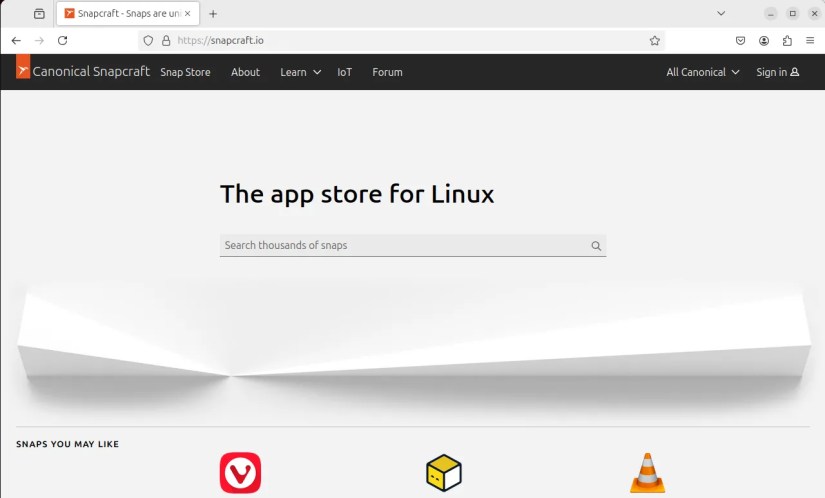Expand the All Canonical menu
This screenshot has width=825, height=498.
point(703,72)
